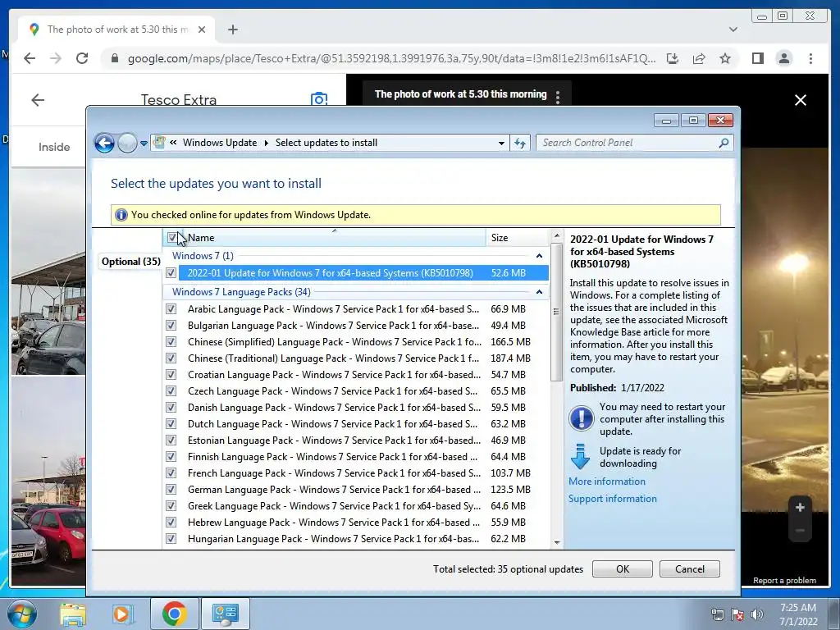Uncheck the Arabic Language Pack checkbox
This screenshot has width=840, height=630.
171,309
